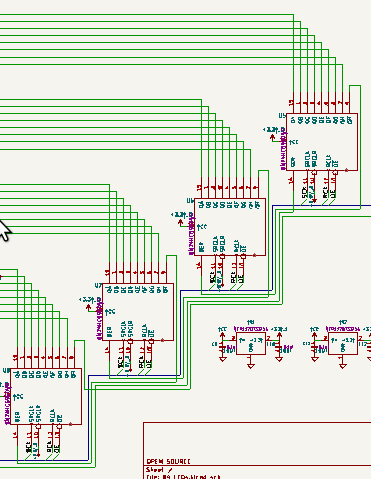
Task: Select the third shift register from the top
Action: [138, 312]
